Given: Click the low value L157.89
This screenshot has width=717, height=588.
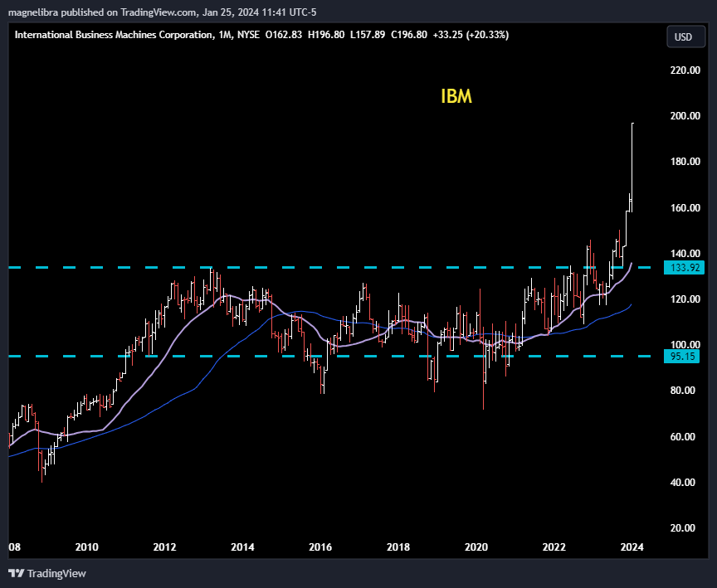Looking at the screenshot, I should pos(368,35).
